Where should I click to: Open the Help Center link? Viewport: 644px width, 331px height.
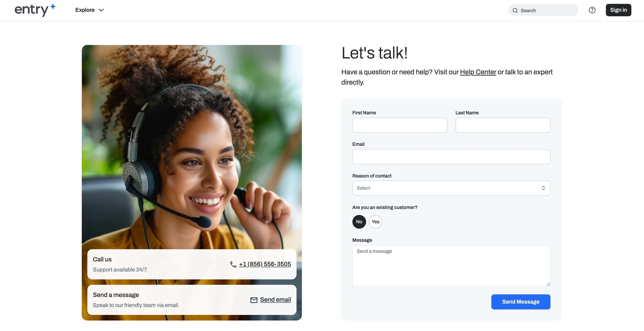[x=478, y=72]
